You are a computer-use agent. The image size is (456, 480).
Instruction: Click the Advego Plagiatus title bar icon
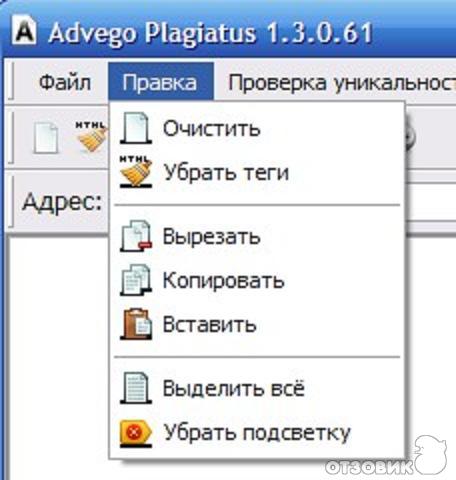point(24,31)
